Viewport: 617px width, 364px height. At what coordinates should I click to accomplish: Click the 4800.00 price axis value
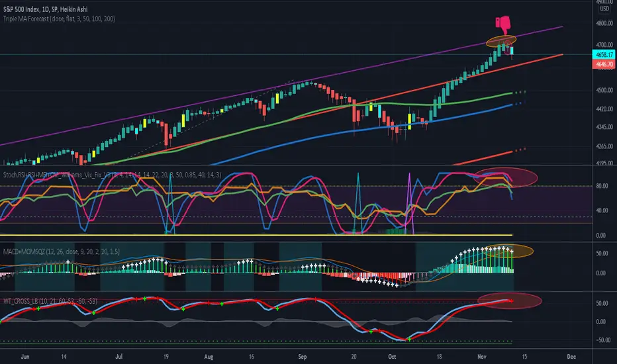point(604,23)
